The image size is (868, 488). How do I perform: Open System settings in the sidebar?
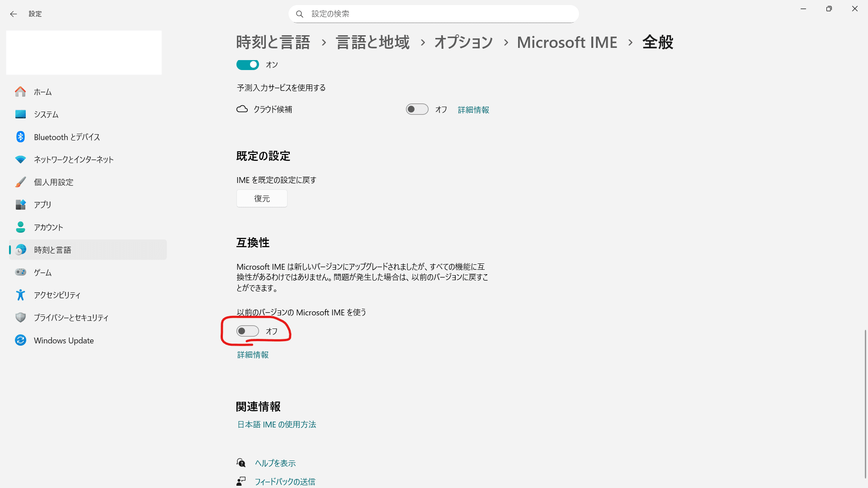tap(45, 114)
